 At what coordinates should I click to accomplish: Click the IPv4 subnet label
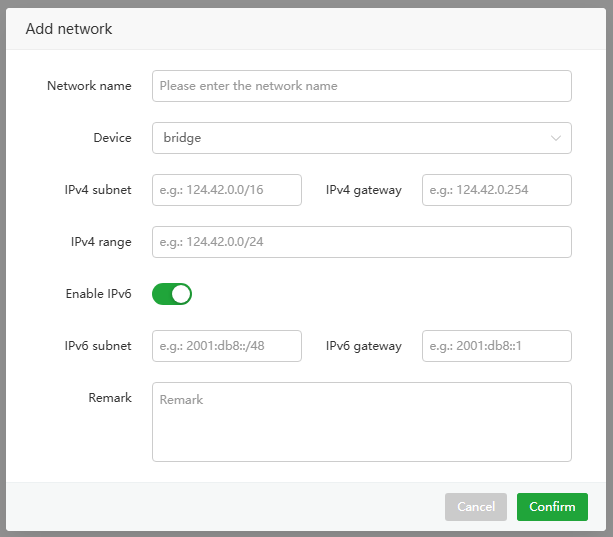coord(98,190)
